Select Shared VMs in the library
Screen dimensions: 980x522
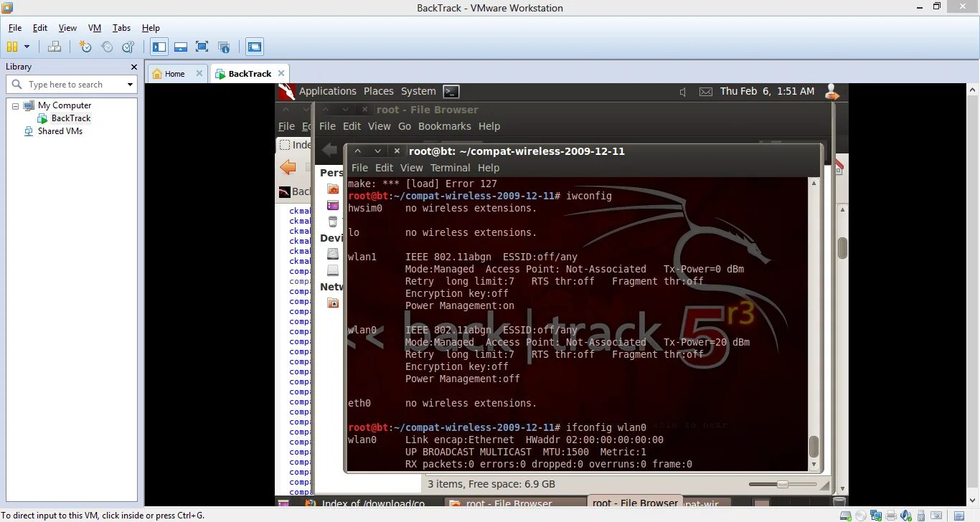[60, 131]
